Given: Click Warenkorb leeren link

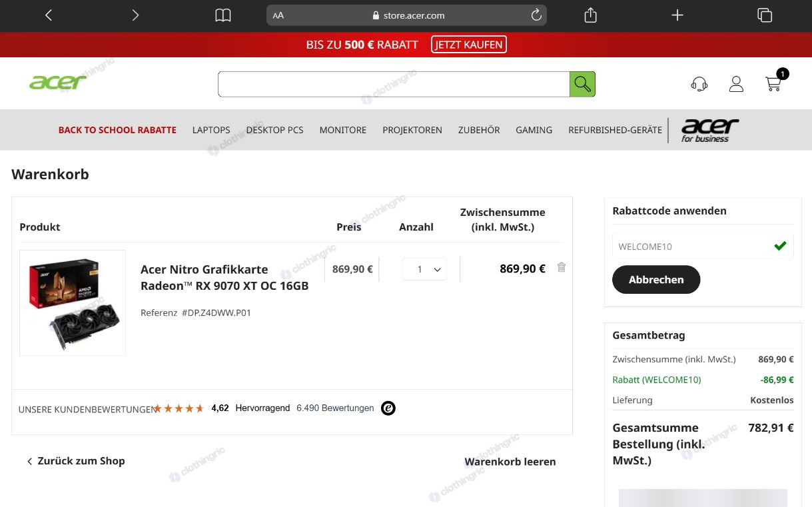Looking at the screenshot, I should click(x=510, y=462).
